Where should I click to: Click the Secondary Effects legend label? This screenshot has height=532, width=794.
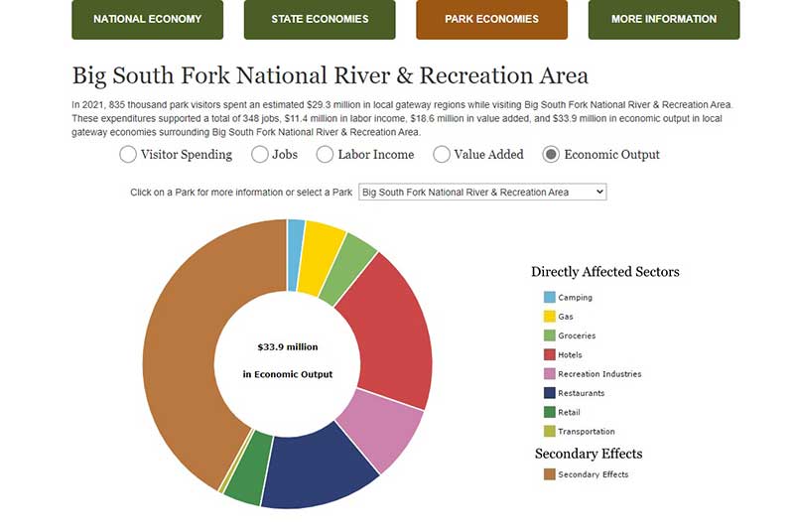593,474
